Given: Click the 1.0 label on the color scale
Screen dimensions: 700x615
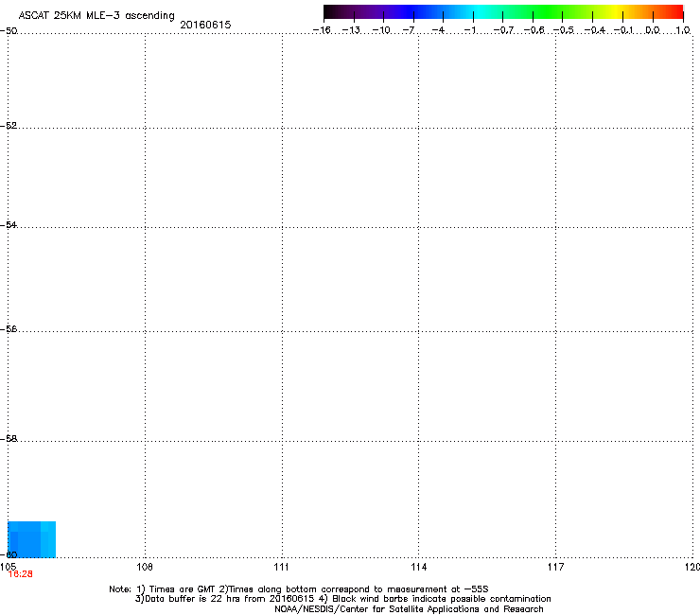Looking at the screenshot, I should (x=683, y=30).
